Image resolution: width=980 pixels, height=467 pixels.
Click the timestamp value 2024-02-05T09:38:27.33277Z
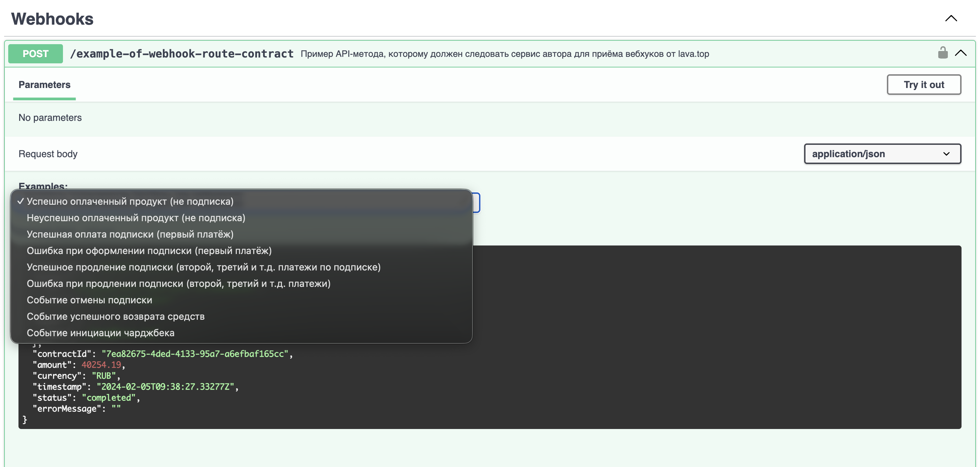coord(165,387)
